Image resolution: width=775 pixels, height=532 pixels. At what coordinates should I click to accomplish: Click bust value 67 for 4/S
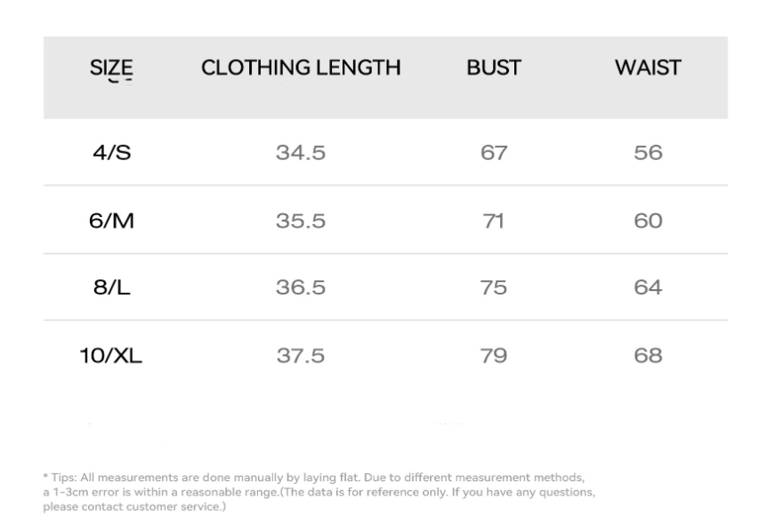click(x=493, y=153)
